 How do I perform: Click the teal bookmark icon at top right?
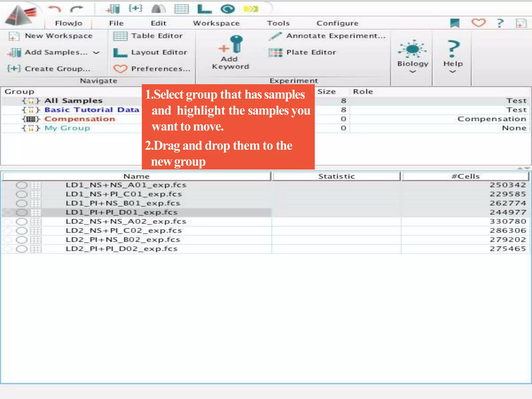tap(455, 23)
